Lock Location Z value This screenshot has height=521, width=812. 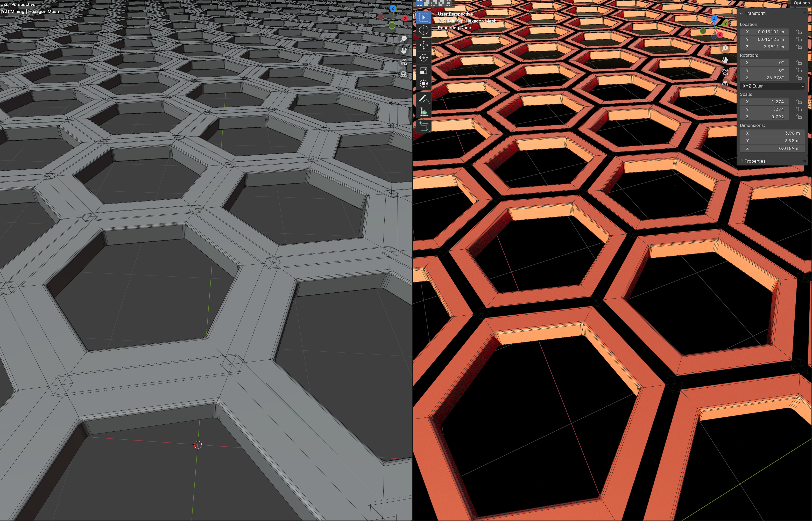pyautogui.click(x=799, y=47)
